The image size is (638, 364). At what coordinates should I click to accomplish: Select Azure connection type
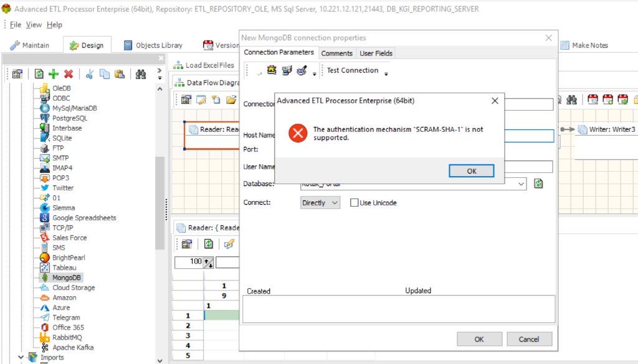(61, 307)
